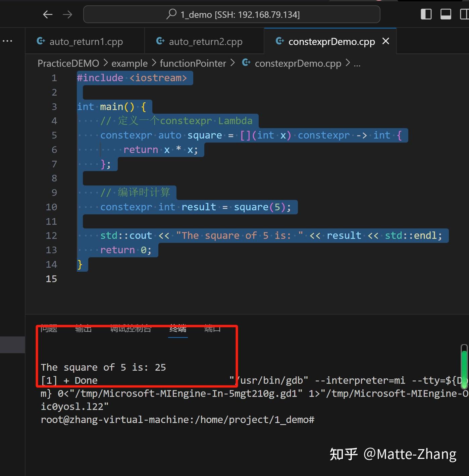Viewport: 469px width, 476px height.
Task: Click the C++ icon on auto_return2.cpp tab
Action: pos(160,41)
